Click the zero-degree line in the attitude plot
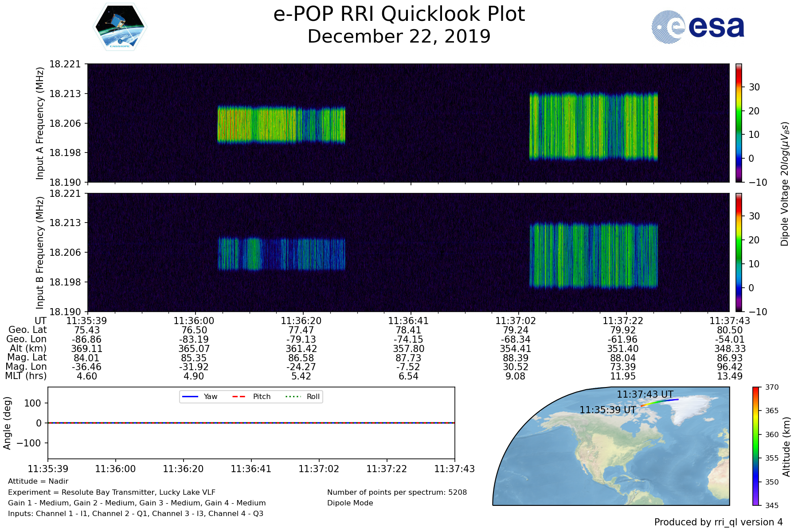The height and width of the screenshot is (532, 798). pos(251,423)
